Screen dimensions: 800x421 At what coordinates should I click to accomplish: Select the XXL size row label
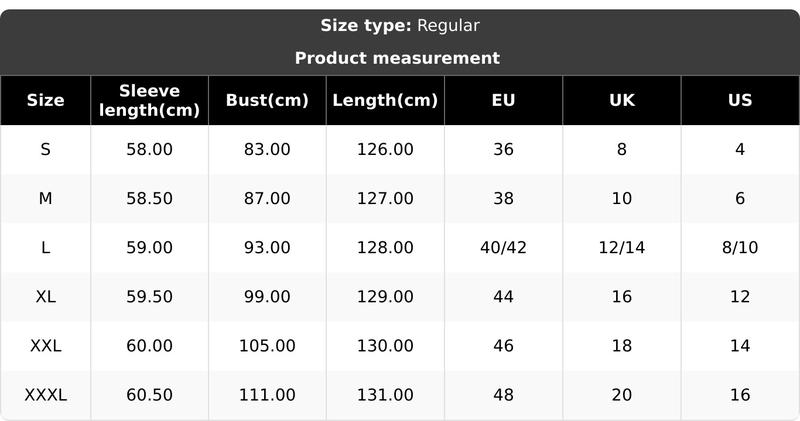pos(45,346)
